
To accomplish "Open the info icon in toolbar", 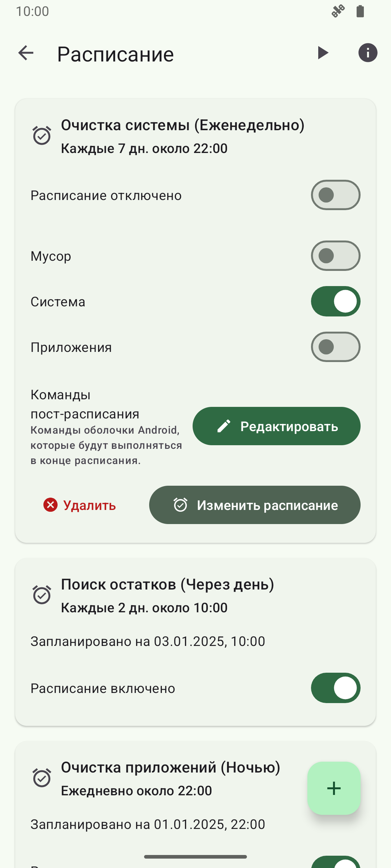I will pos(368,53).
